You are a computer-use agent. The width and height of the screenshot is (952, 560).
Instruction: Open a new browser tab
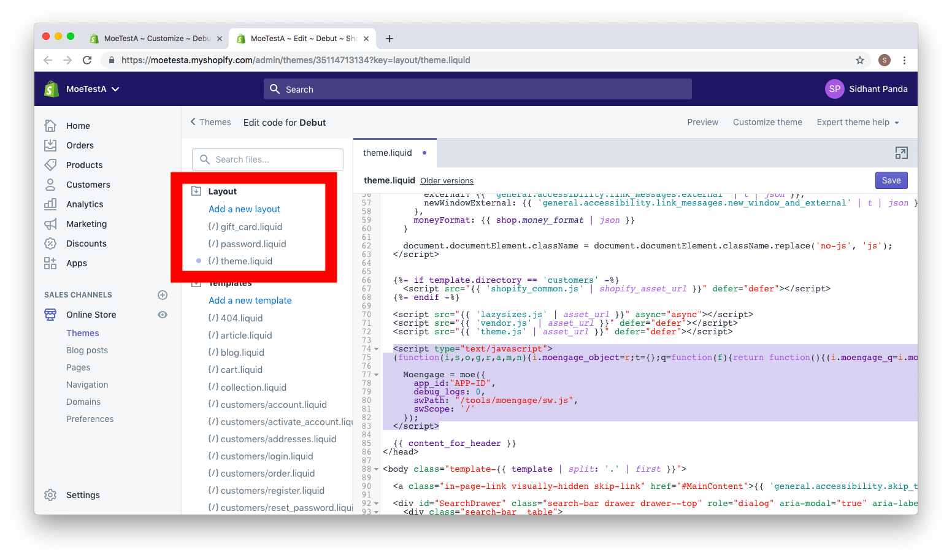click(x=389, y=39)
